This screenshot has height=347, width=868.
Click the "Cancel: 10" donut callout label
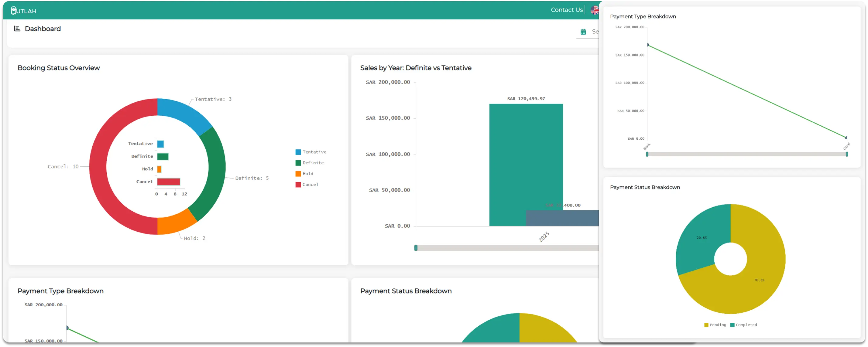pos(63,167)
